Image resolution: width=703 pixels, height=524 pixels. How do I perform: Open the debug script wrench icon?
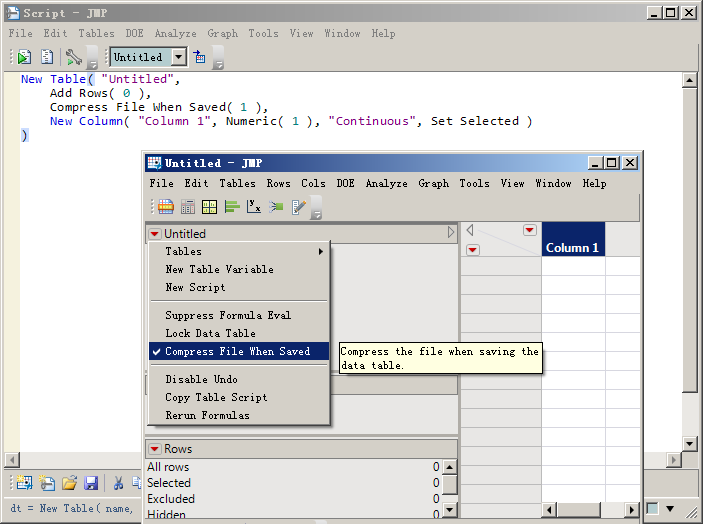(x=74, y=57)
